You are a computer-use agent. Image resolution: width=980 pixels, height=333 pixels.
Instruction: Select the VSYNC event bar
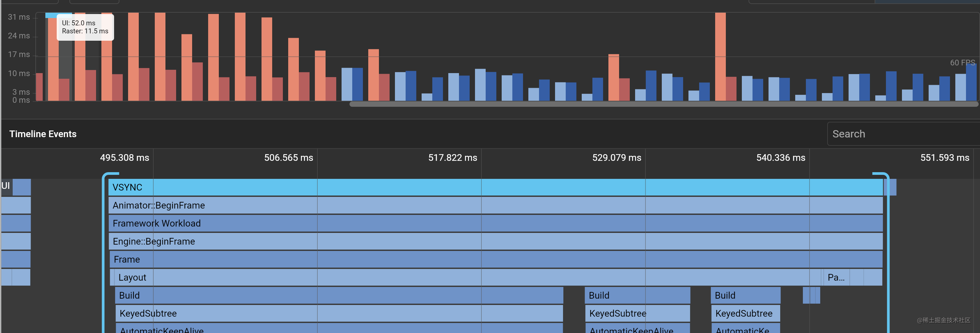pos(496,187)
